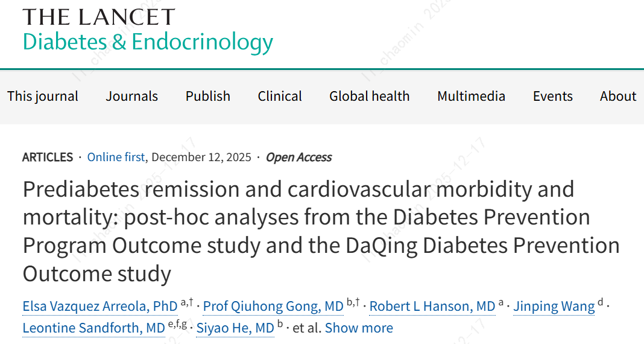Go to the Events menu item
This screenshot has height=344, width=644.
pos(552,97)
